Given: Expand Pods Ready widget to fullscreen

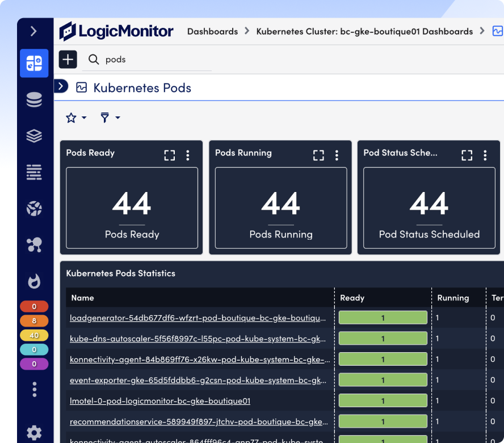Looking at the screenshot, I should [x=170, y=156].
